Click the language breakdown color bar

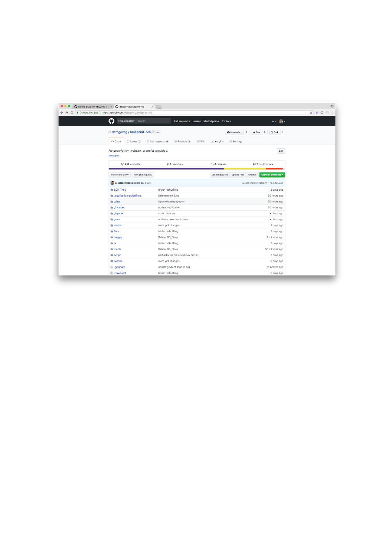(x=197, y=169)
